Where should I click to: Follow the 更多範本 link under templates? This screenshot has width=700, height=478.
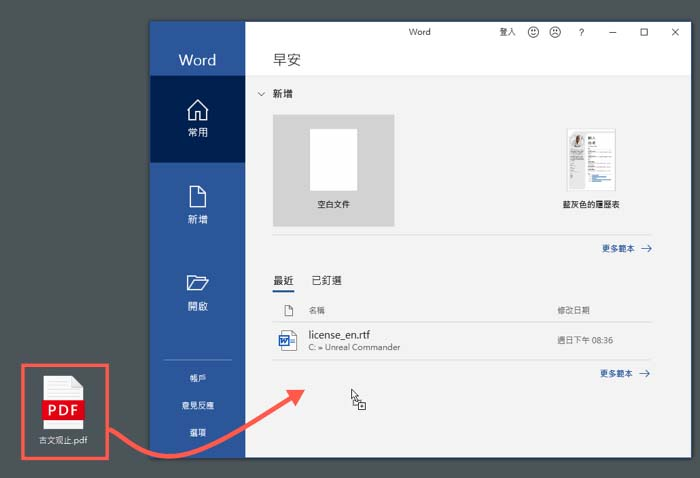tap(627, 249)
